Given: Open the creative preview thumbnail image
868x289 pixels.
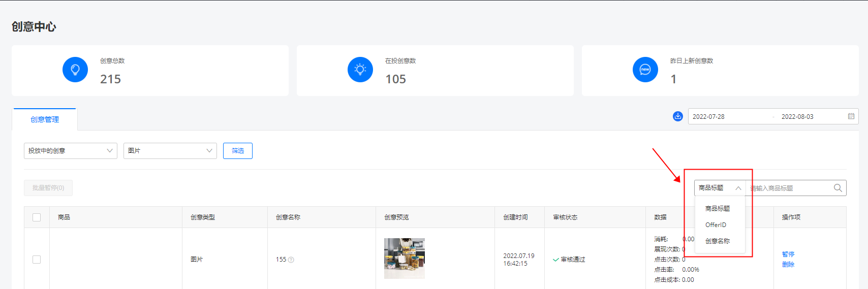Looking at the screenshot, I should tap(404, 259).
